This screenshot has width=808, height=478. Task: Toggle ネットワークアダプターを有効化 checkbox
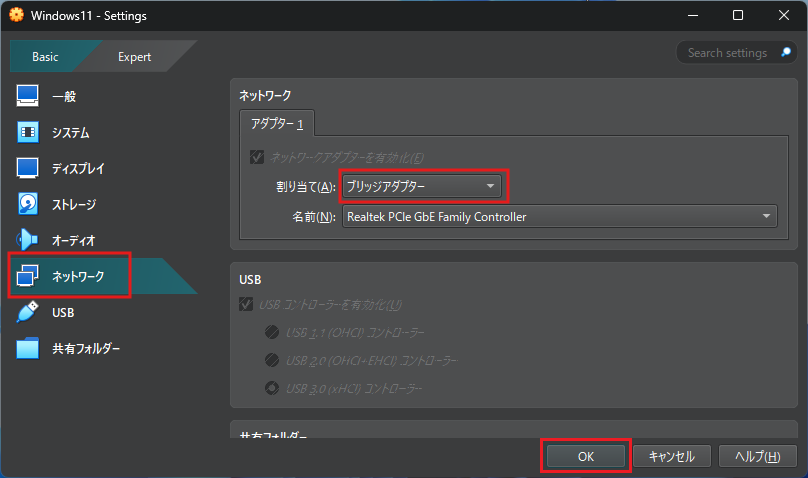point(257,157)
